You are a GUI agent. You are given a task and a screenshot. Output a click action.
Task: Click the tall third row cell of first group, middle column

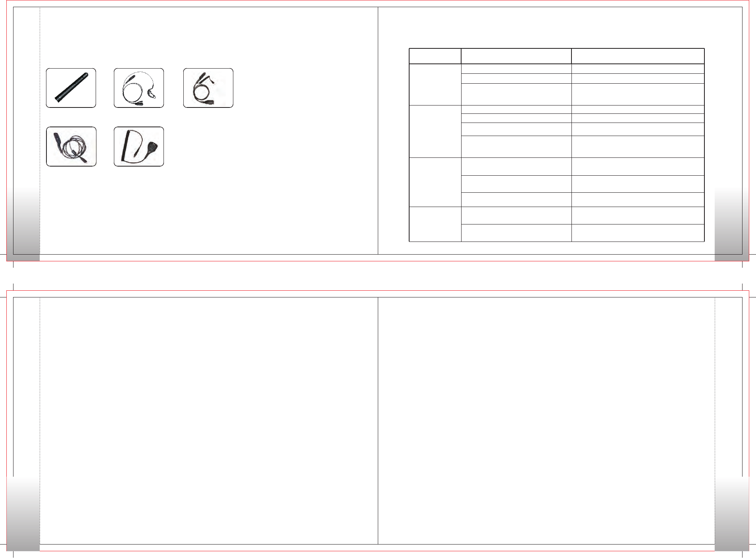516,94
